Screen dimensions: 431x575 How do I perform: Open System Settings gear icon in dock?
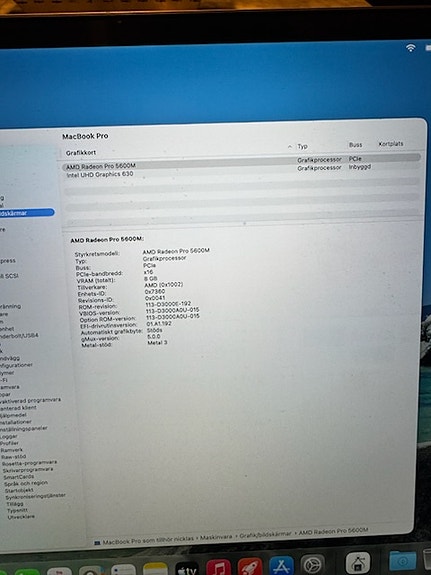(313, 565)
